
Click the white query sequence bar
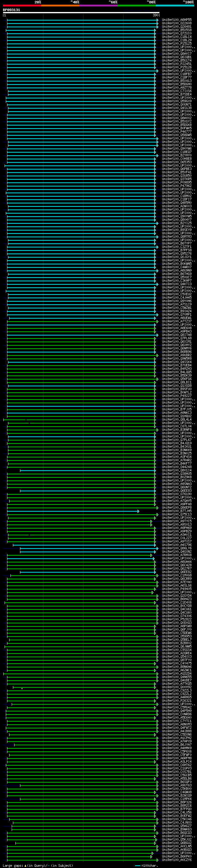pos(81,13)
